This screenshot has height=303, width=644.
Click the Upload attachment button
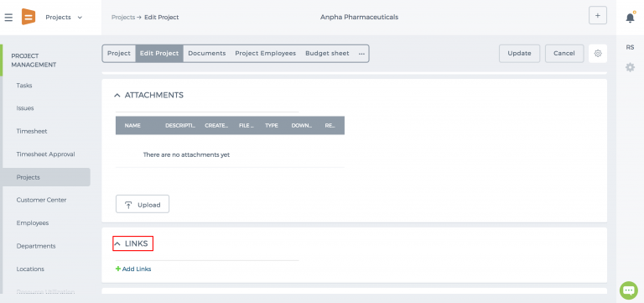[143, 204]
